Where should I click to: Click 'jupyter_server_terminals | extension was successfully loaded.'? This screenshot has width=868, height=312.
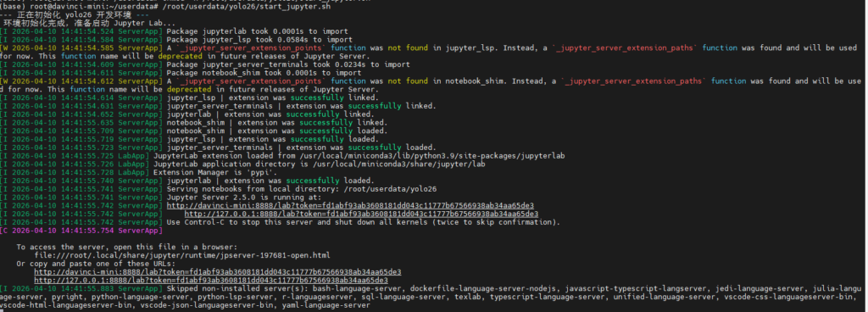[x=302, y=148]
